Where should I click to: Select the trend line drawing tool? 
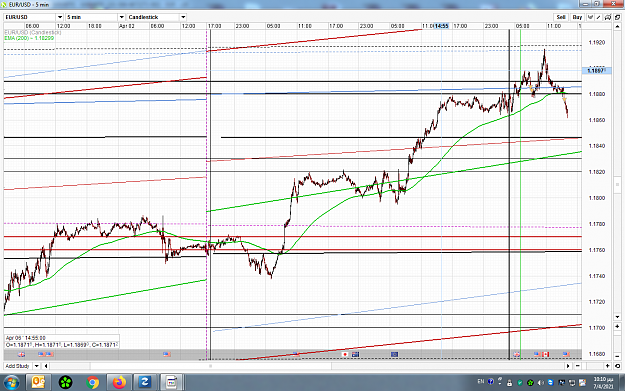599,17
